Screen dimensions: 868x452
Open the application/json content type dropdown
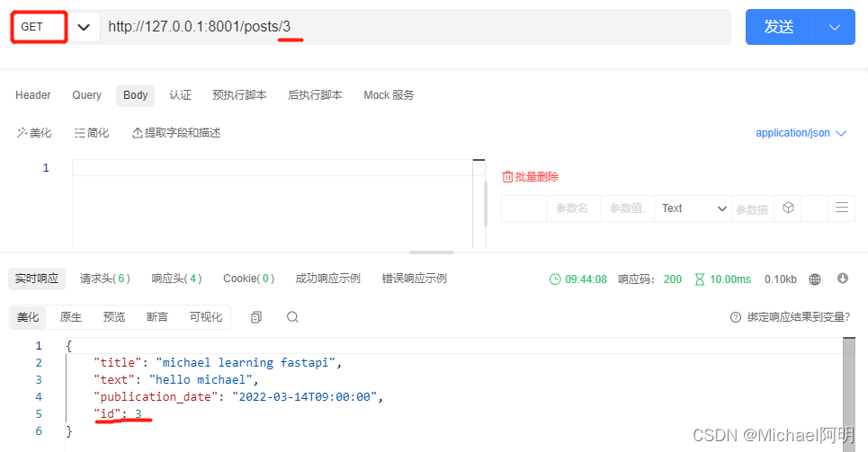[x=801, y=133]
